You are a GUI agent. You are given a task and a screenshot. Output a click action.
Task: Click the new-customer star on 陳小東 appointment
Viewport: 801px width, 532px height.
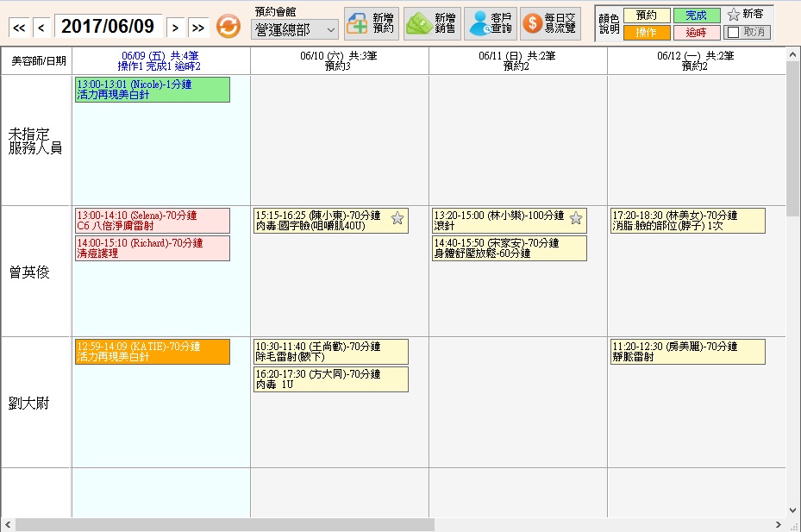[x=397, y=218]
